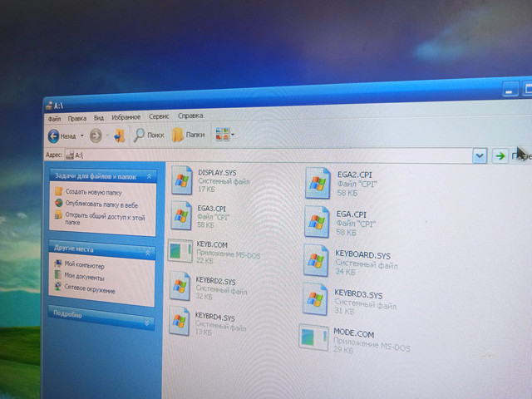Click Опубликовать папку в вебе link
Viewport: 532px width, 399px height.
point(101,204)
